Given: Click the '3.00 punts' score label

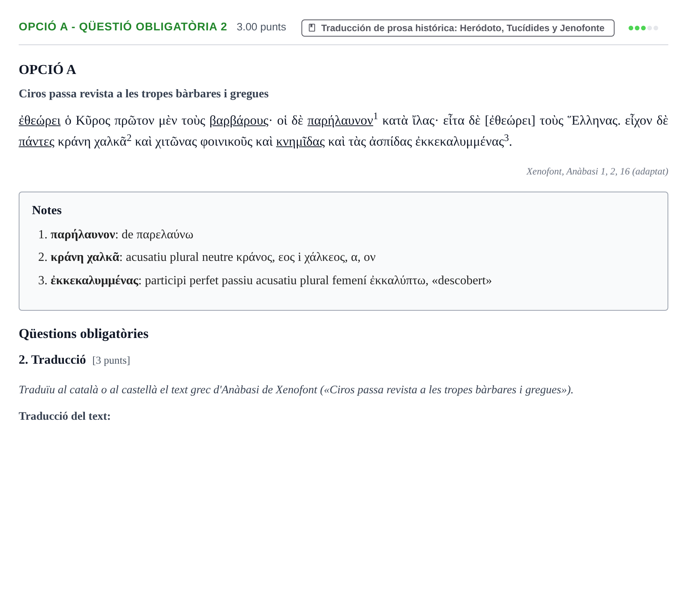Looking at the screenshot, I should click(x=261, y=27).
